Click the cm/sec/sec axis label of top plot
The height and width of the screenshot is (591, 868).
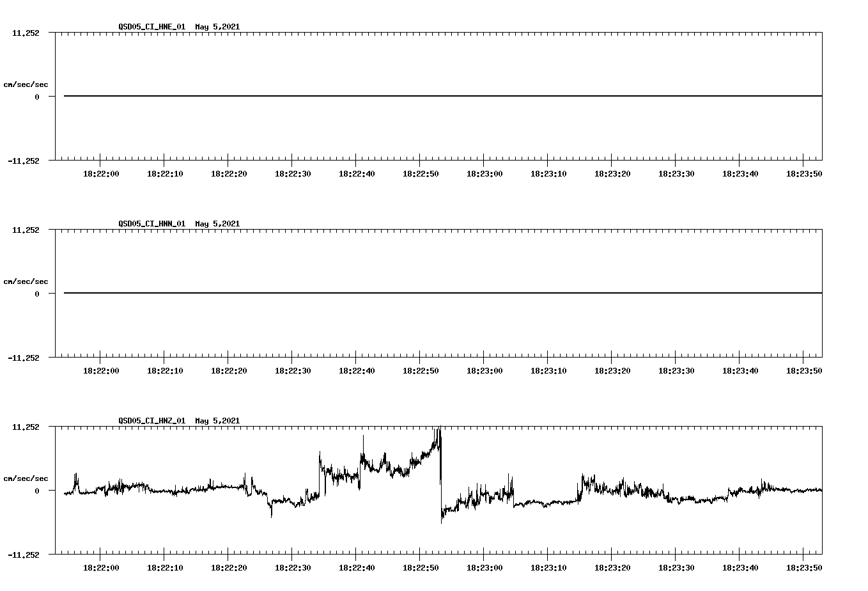(26, 83)
